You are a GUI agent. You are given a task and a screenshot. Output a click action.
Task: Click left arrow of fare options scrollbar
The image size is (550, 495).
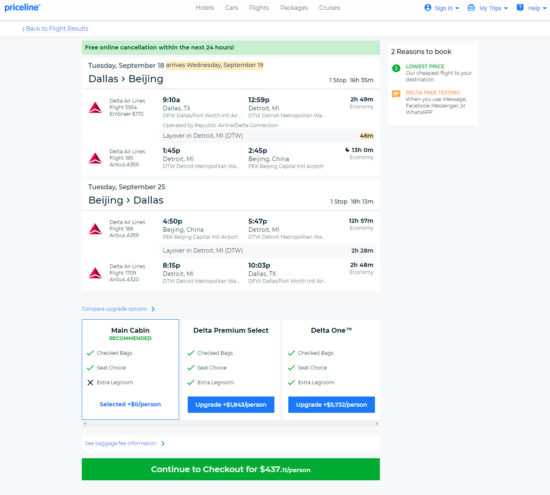click(x=85, y=423)
